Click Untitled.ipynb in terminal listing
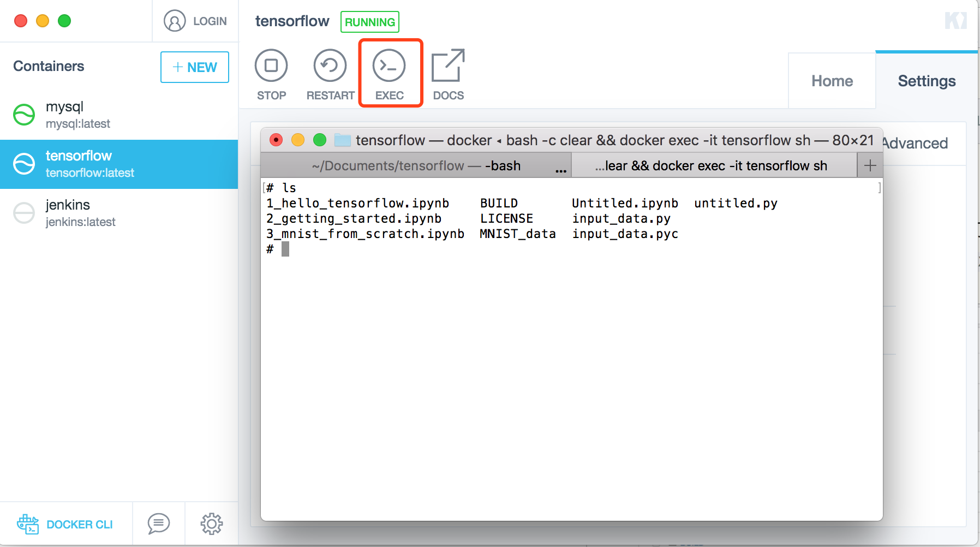Image resolution: width=980 pixels, height=547 pixels. click(625, 203)
